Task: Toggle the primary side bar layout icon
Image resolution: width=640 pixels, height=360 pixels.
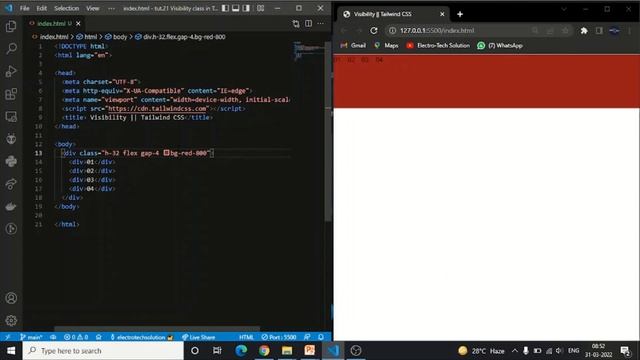Action: point(225,8)
